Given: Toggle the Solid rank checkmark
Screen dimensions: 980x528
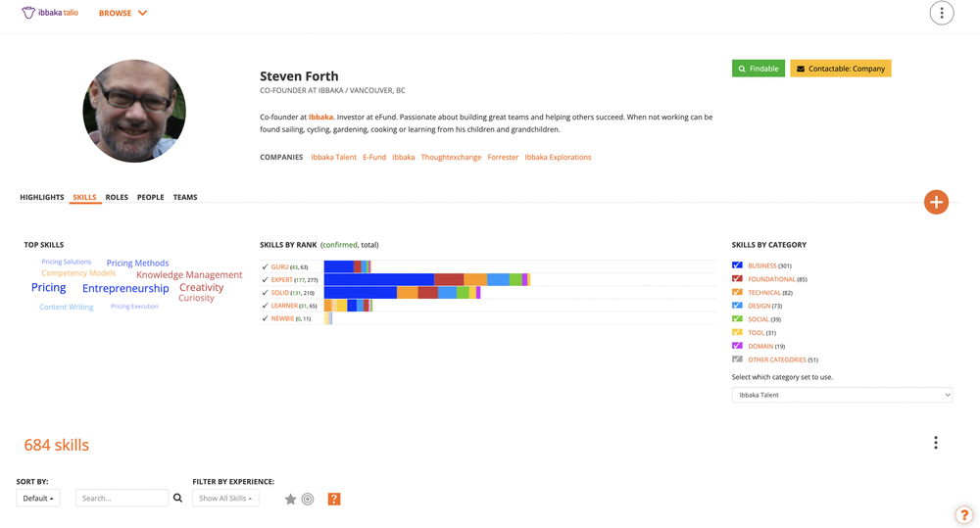Looking at the screenshot, I should point(265,293).
